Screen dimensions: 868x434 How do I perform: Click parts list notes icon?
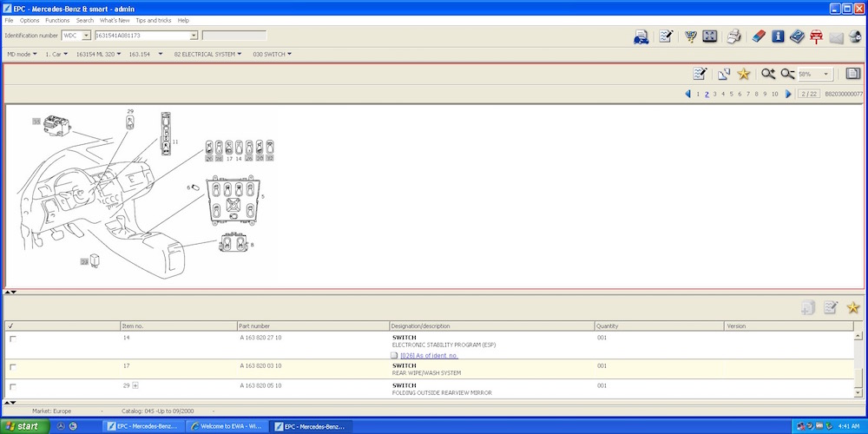[831, 308]
